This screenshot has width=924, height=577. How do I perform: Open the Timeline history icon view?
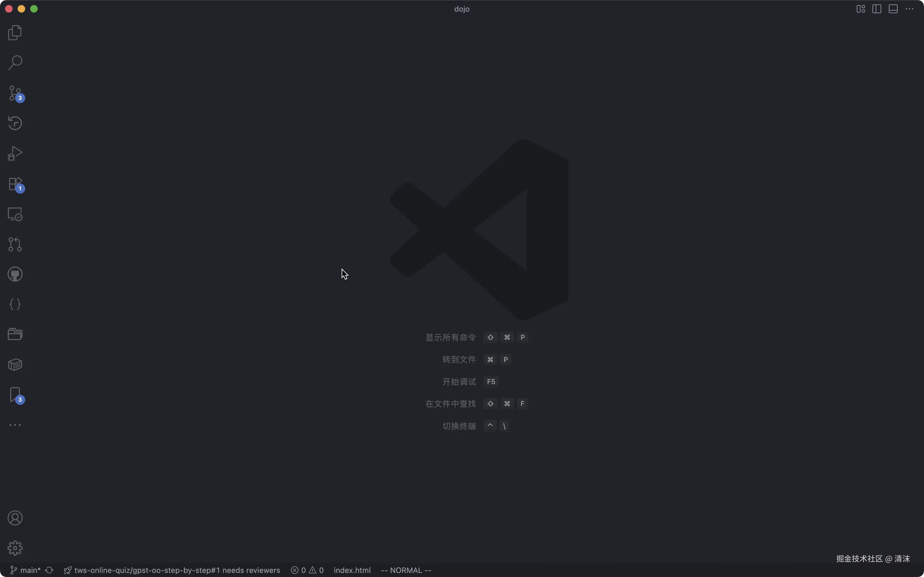(15, 123)
